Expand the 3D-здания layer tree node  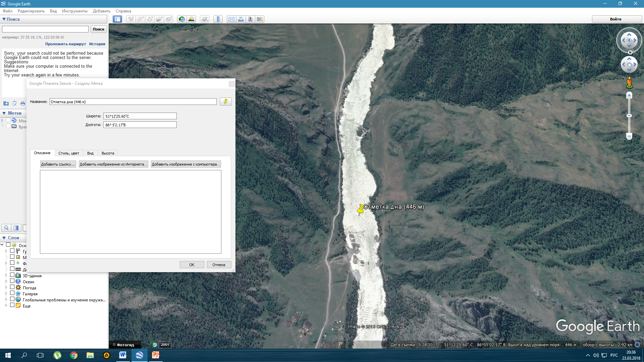coord(6,275)
